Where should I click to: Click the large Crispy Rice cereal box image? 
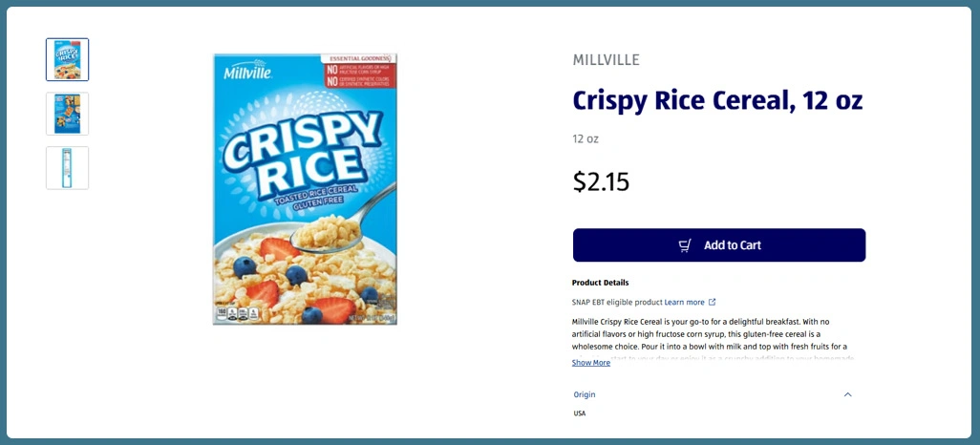tap(305, 189)
